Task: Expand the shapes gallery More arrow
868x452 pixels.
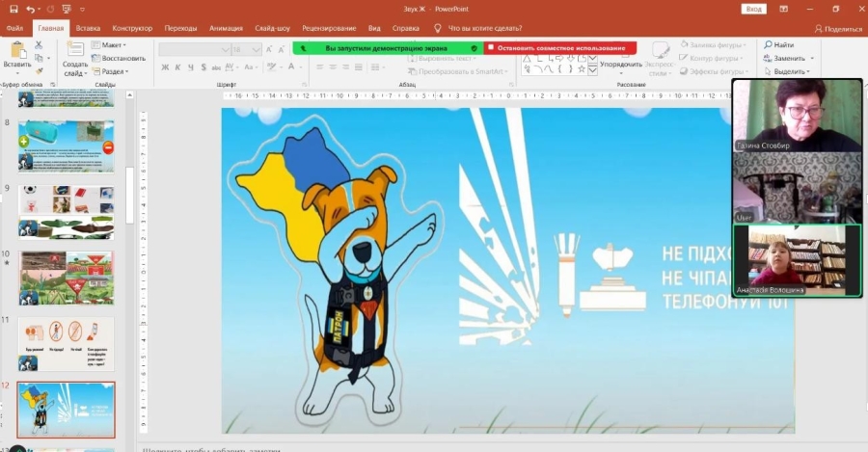Action: point(592,70)
